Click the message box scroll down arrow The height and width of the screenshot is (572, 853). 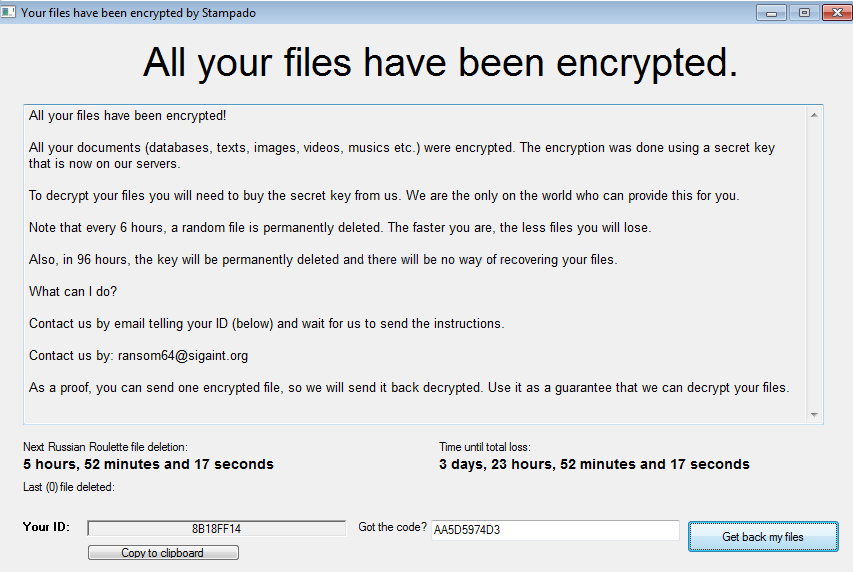click(x=814, y=414)
